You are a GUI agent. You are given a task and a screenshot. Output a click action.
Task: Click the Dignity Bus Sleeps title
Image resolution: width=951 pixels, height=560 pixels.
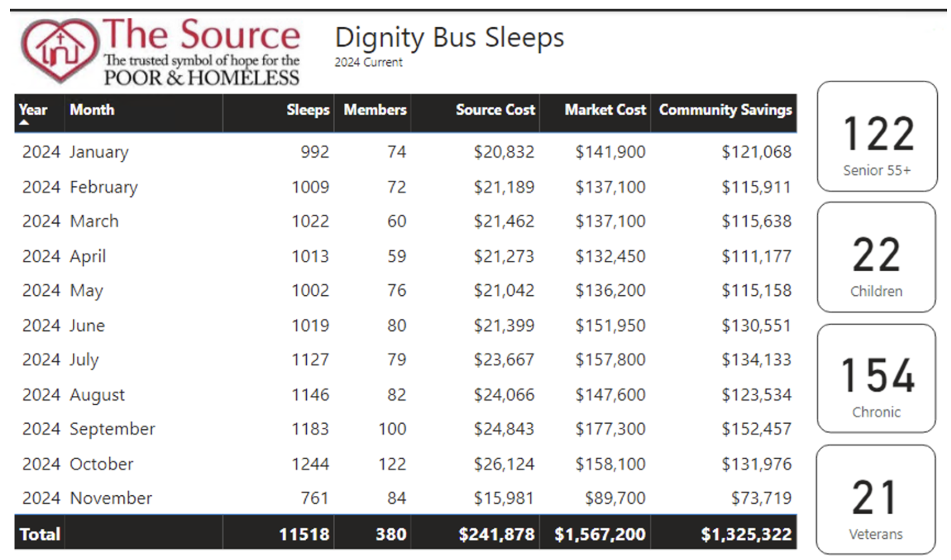click(x=449, y=38)
